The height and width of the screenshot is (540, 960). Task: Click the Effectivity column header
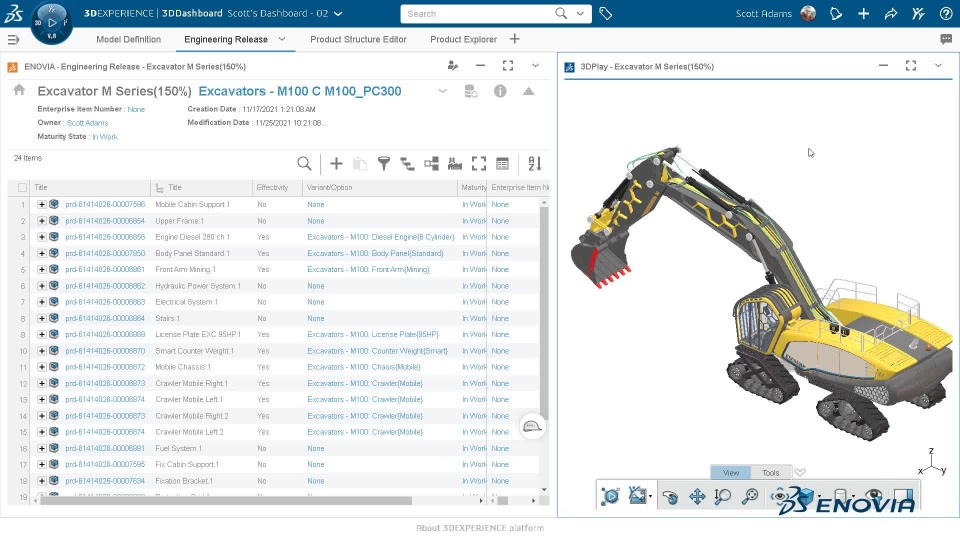[x=272, y=187]
